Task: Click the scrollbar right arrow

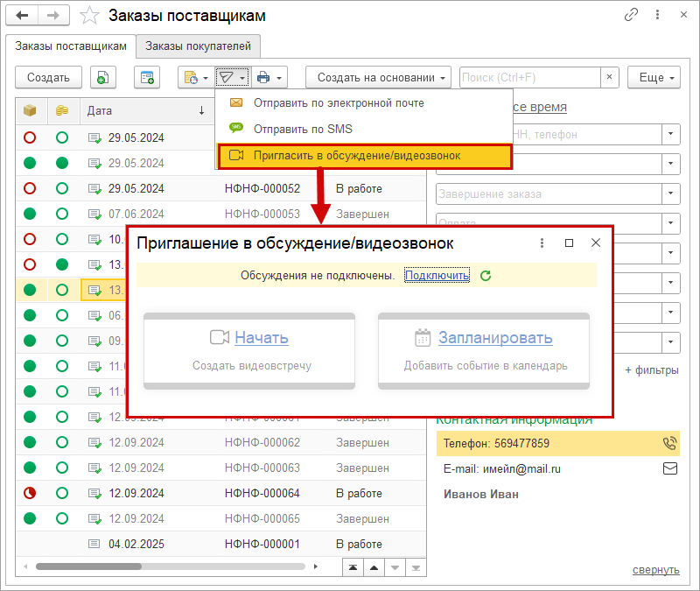Action: tap(316, 566)
